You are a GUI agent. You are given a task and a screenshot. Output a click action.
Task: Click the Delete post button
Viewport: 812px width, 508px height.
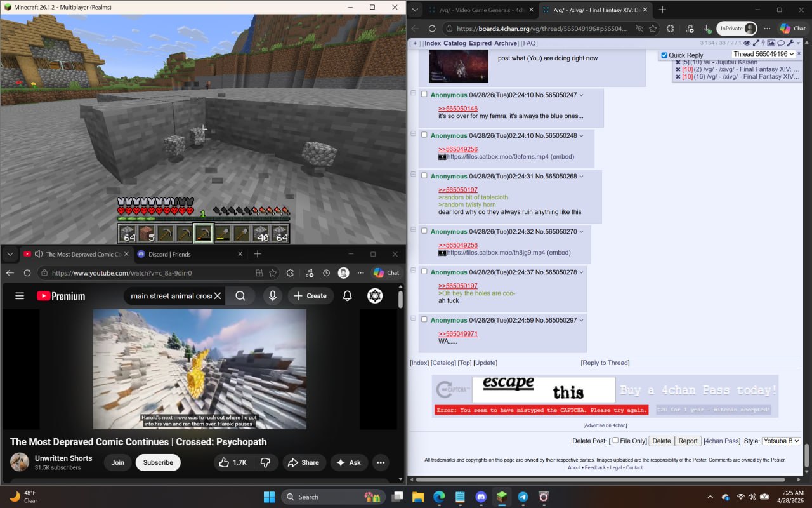click(x=661, y=441)
